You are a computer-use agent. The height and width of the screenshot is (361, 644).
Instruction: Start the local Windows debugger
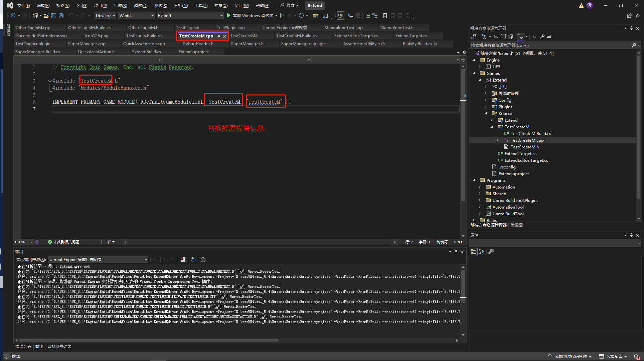(x=250, y=16)
